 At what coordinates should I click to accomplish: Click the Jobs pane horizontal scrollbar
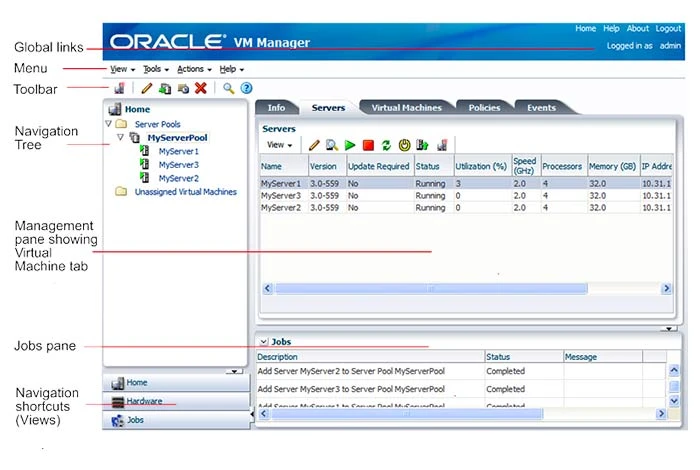(407, 414)
